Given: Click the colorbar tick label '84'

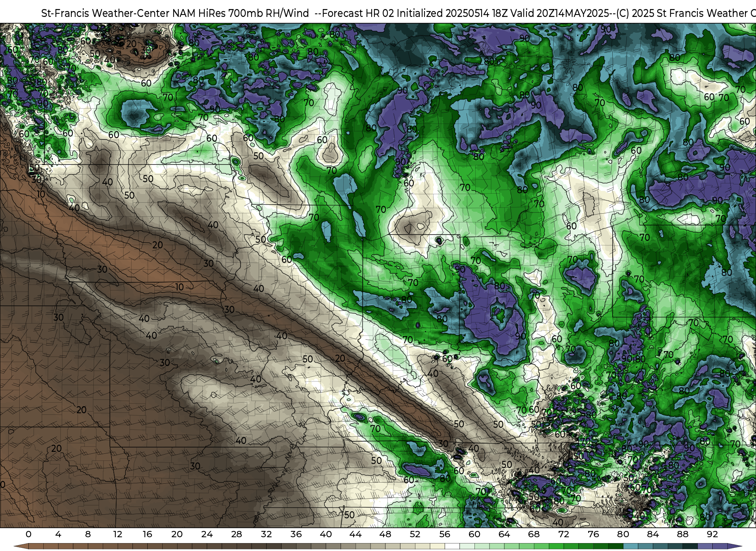Looking at the screenshot, I should coord(653,534).
